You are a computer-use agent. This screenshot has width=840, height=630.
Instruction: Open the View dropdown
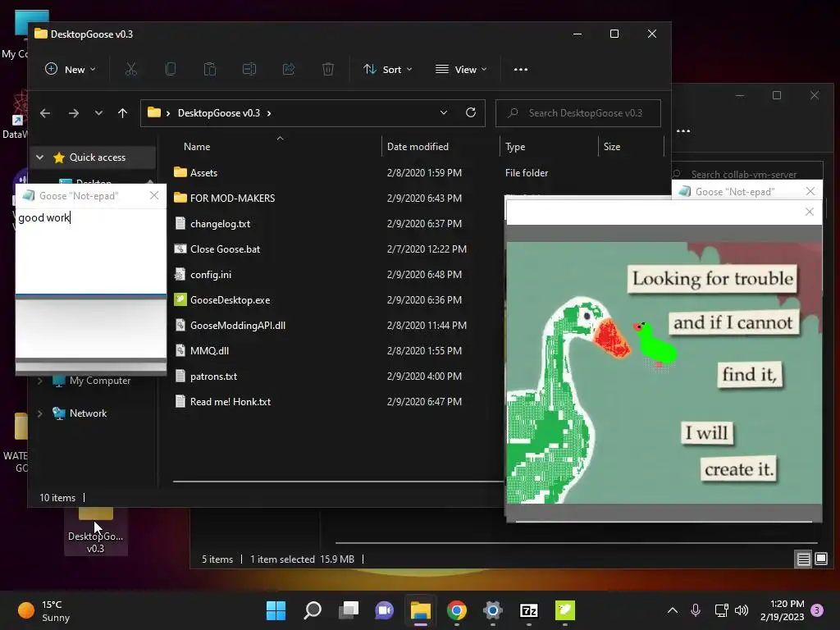(461, 69)
